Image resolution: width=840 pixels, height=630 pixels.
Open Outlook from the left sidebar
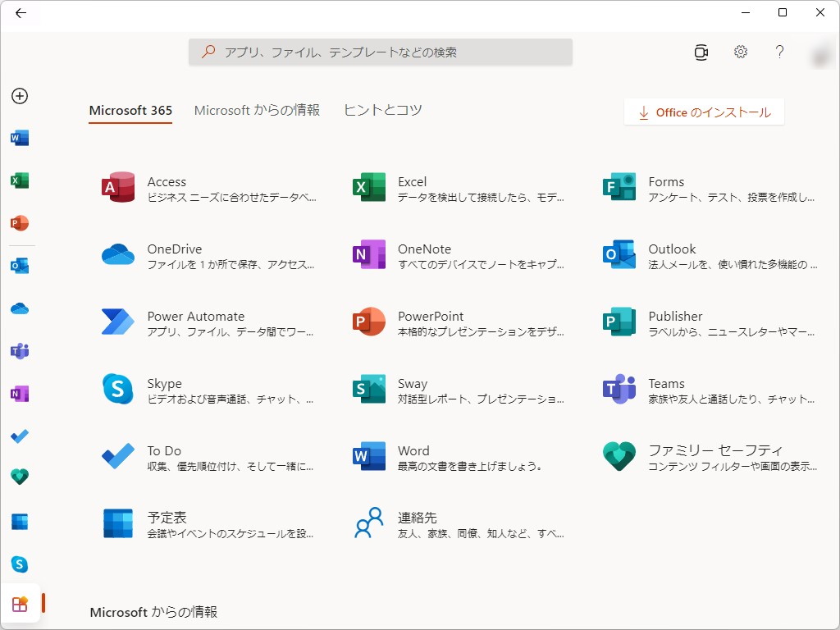[19, 265]
